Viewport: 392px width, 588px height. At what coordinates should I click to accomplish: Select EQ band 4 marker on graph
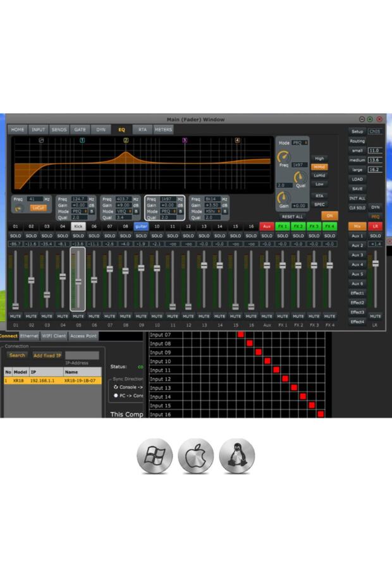pyautogui.click(x=238, y=140)
